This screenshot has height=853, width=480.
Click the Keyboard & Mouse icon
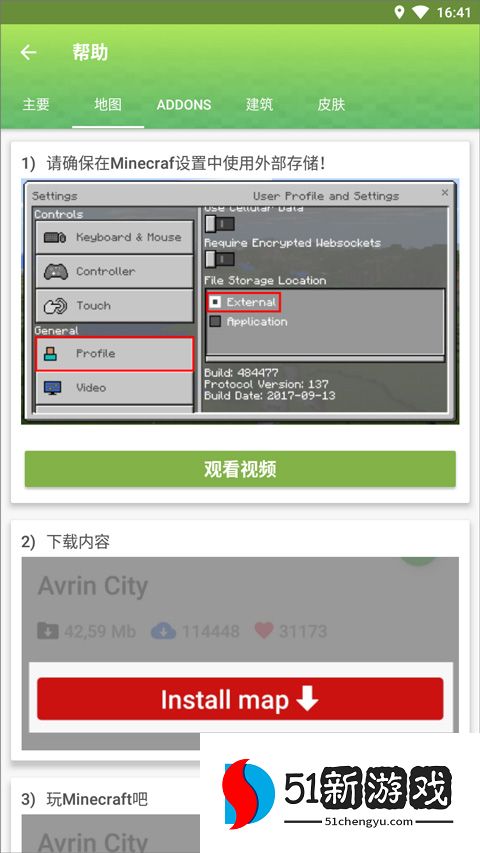pos(55,238)
